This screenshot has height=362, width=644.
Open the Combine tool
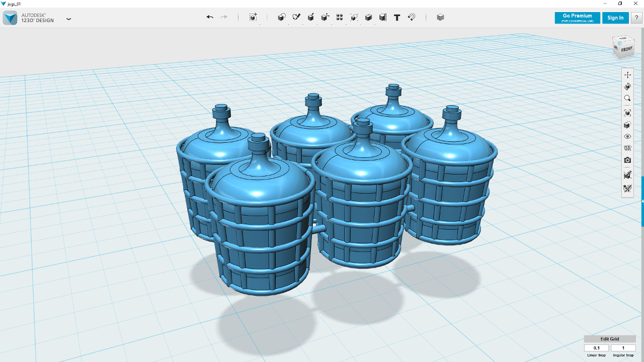pyautogui.click(x=368, y=17)
